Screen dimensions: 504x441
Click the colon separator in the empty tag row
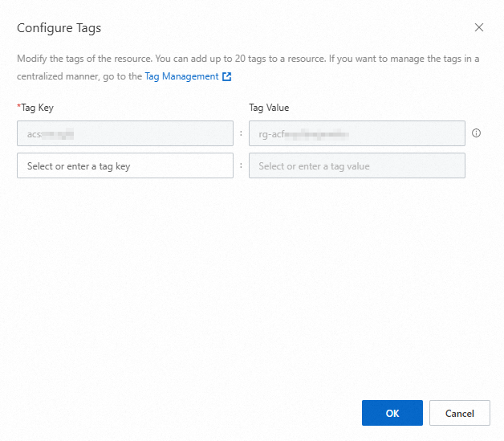(x=241, y=165)
